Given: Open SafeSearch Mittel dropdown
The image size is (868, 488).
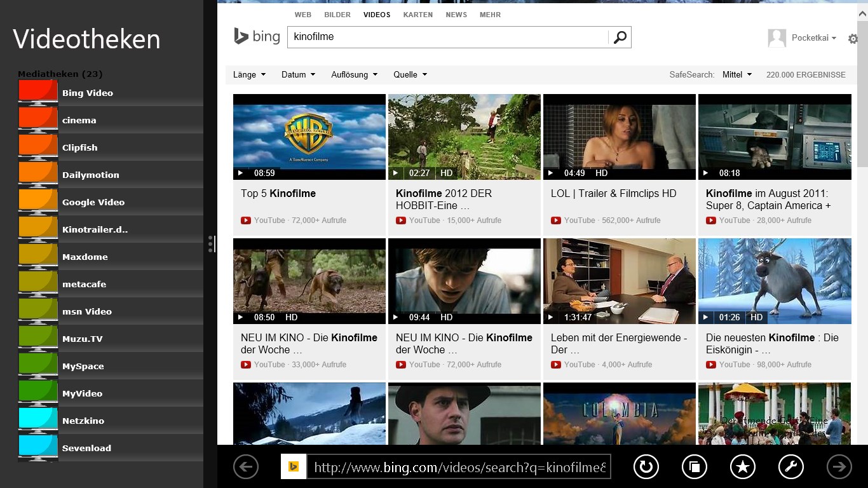Looking at the screenshot, I should click(736, 75).
